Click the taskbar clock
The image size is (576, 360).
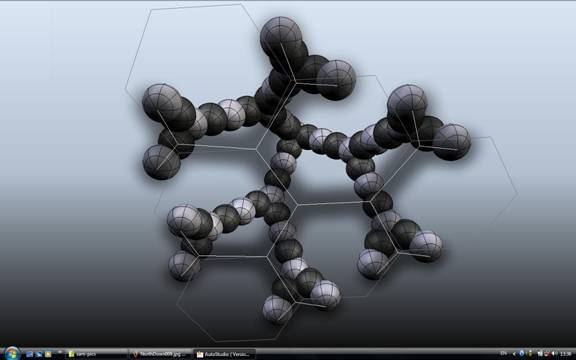pyautogui.click(x=566, y=354)
